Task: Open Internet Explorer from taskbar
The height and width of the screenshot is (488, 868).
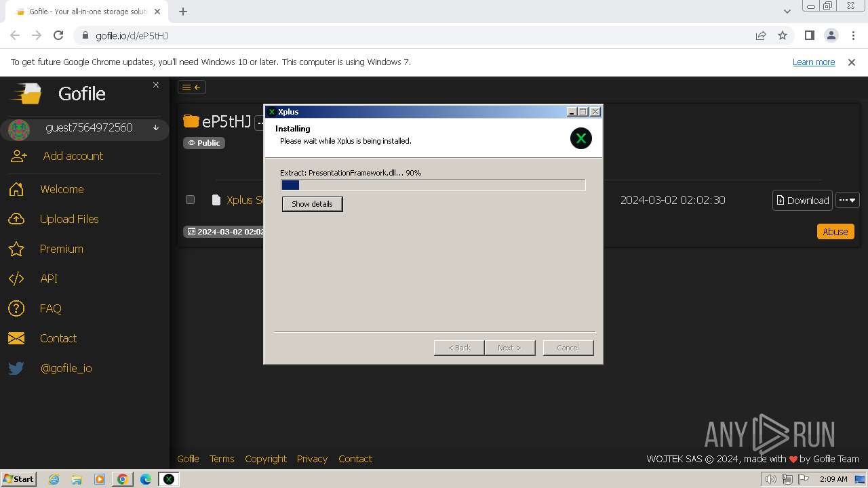Action: [x=54, y=479]
